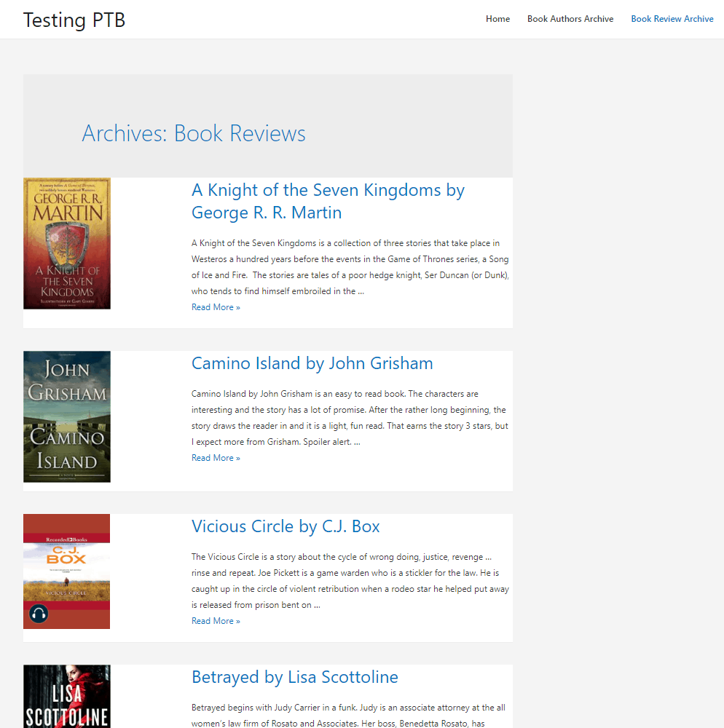Click the Knight of the Seven Kingdoms cover
Image resolution: width=724 pixels, height=728 pixels.
pos(67,243)
